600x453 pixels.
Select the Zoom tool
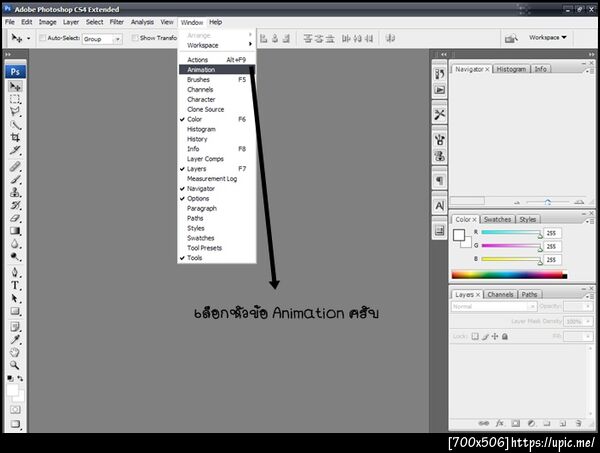(x=15, y=365)
